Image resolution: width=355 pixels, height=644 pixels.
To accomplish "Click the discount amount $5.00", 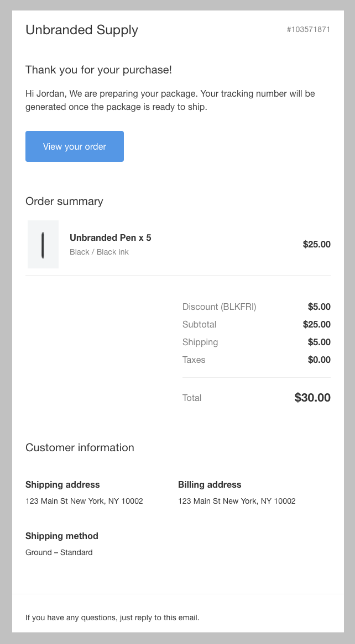I will (319, 307).
